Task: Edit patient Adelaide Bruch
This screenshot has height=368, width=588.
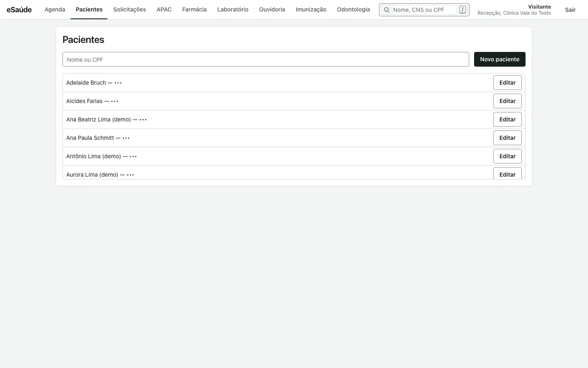Action: [x=508, y=83]
